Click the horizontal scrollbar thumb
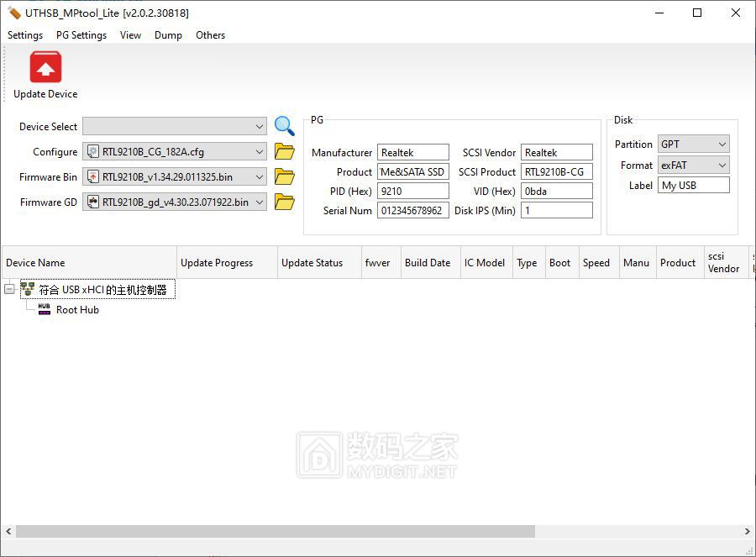This screenshot has height=557, width=756. tap(275, 532)
